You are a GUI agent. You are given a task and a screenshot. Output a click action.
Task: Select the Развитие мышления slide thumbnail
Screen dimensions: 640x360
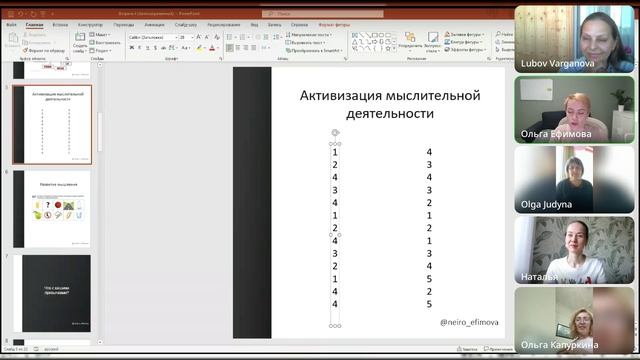(x=52, y=209)
